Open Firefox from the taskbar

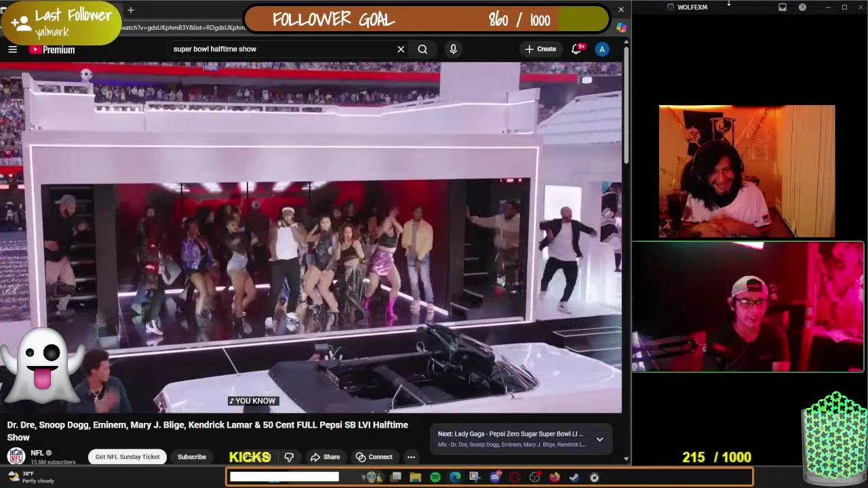[x=555, y=477]
